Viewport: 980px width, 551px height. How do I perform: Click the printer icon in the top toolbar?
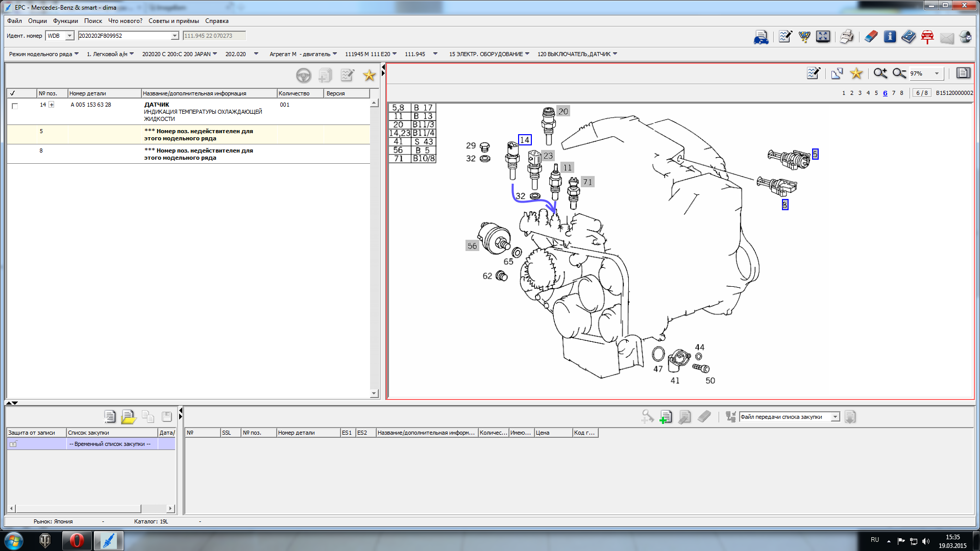pyautogui.click(x=847, y=37)
